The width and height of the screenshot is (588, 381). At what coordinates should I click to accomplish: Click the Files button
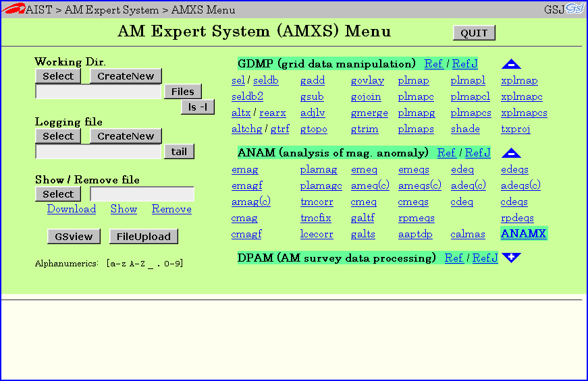183,92
